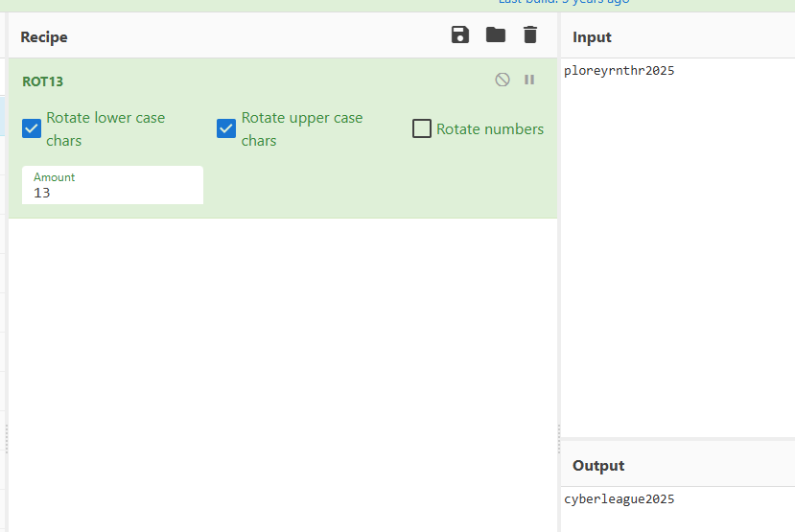Disable the ROT13 operation
Image resolution: width=795 pixels, height=532 pixels.
pos(503,81)
